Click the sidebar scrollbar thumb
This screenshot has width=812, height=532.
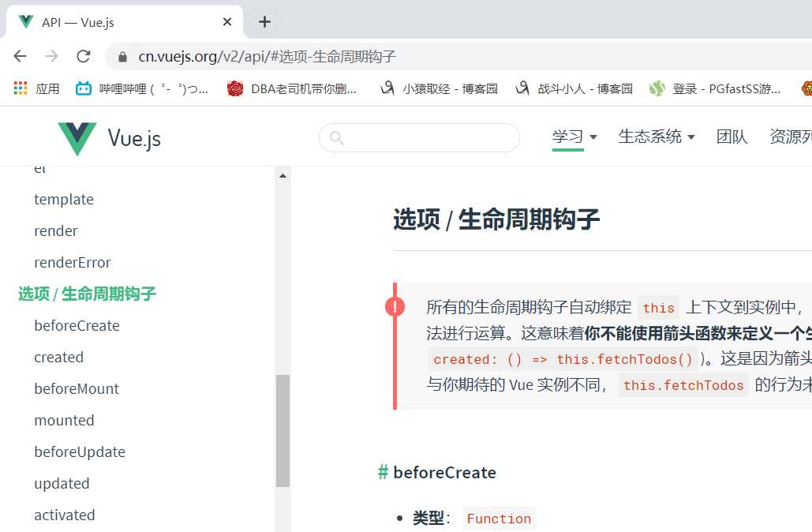point(283,431)
